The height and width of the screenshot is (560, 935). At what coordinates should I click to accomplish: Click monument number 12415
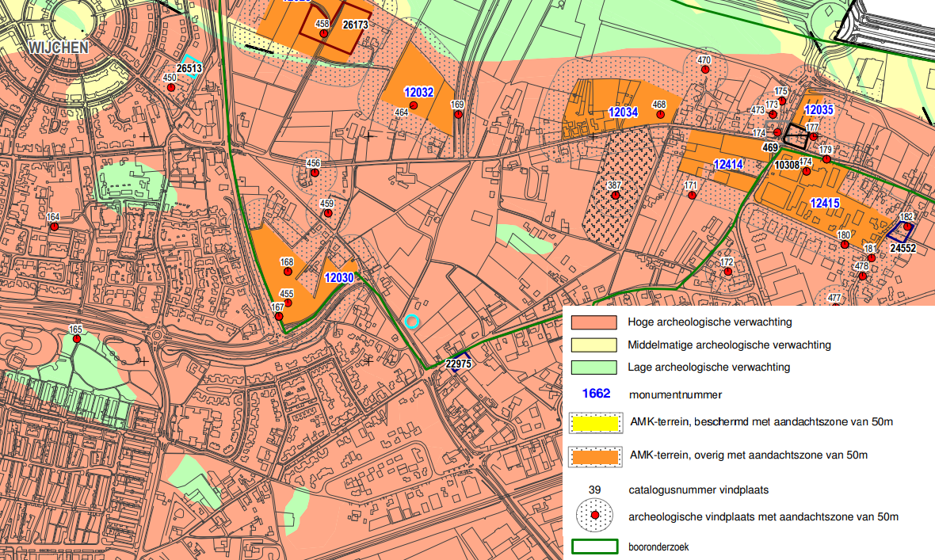point(824,204)
